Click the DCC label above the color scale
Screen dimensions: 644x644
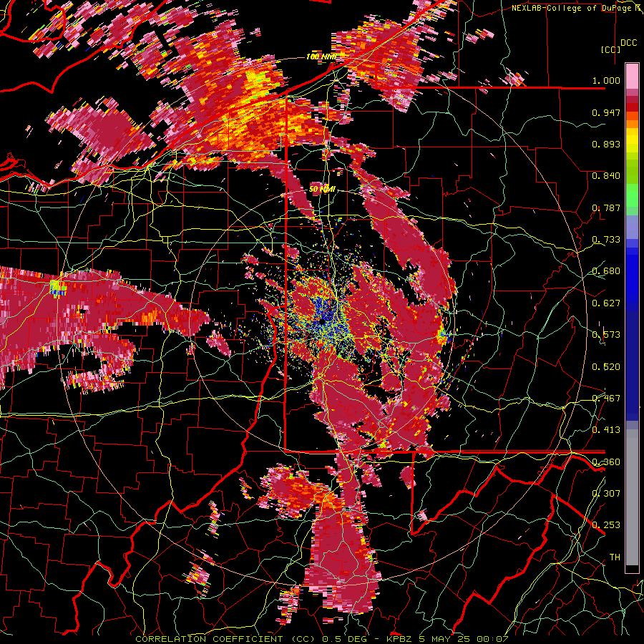(628, 43)
